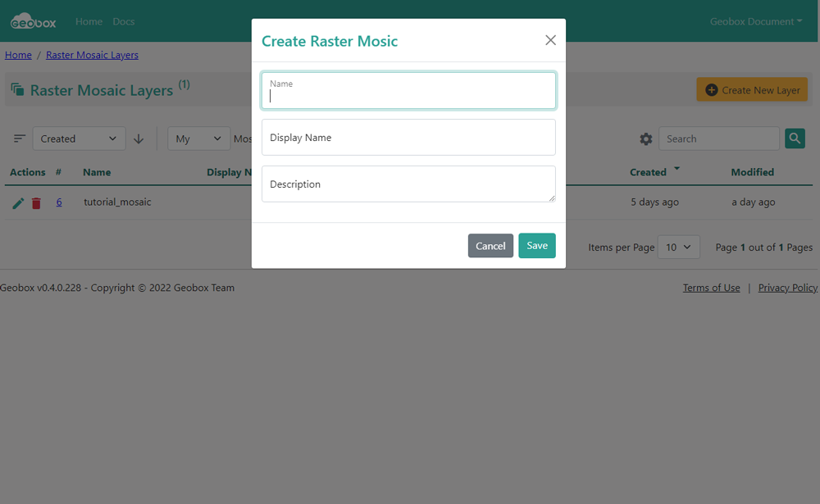
Task: Open the Created sort-by dropdown
Action: click(80, 139)
